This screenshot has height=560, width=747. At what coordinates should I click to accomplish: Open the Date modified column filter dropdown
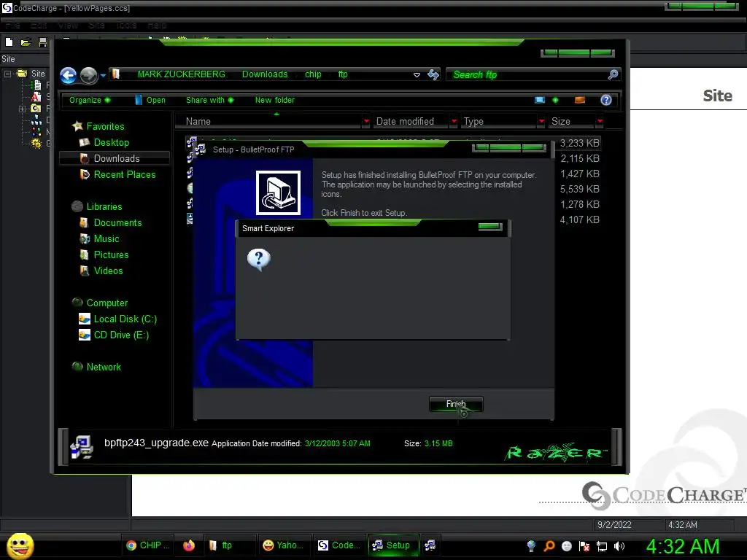pos(454,122)
